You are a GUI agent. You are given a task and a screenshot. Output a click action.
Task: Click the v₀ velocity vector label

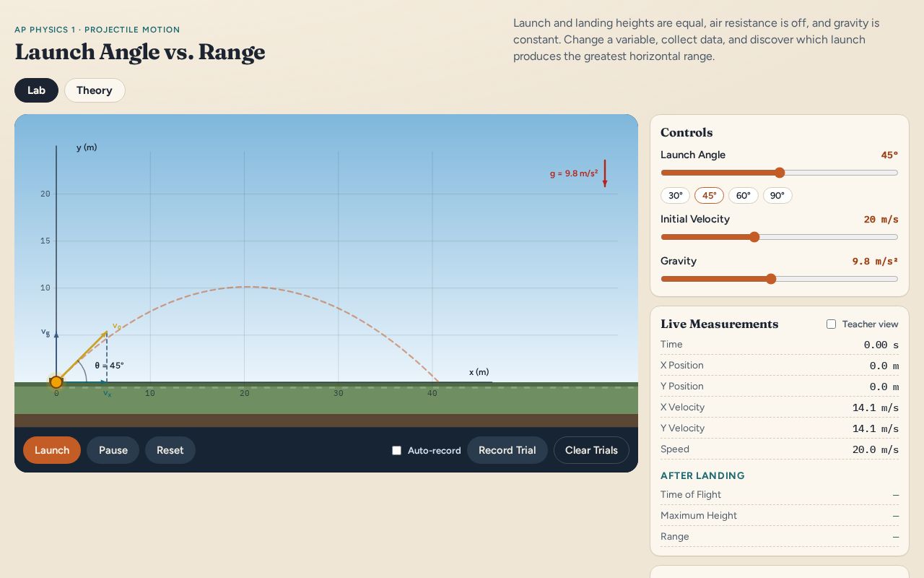116,327
